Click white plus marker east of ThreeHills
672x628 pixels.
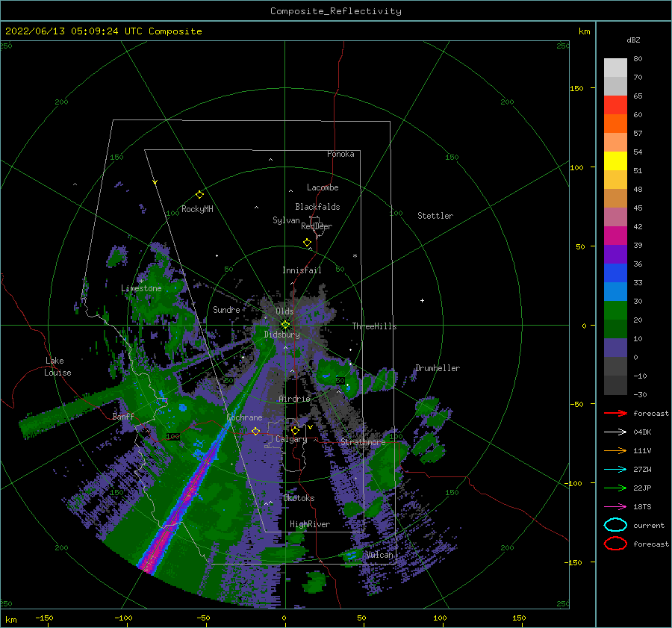[422, 300]
